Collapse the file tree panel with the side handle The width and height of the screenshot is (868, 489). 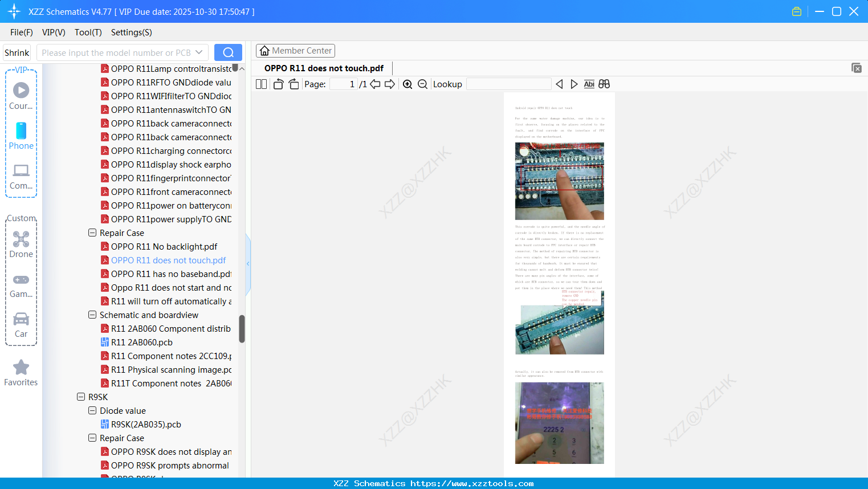point(248,264)
